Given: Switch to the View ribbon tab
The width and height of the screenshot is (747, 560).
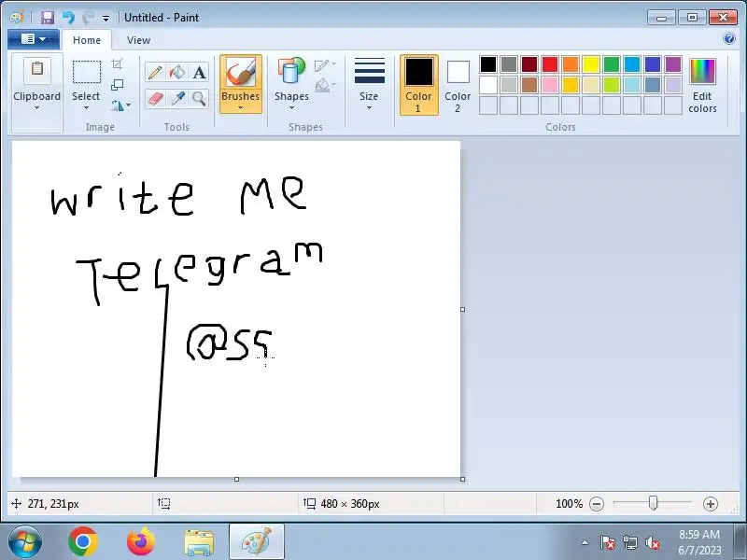Looking at the screenshot, I should 138,40.
